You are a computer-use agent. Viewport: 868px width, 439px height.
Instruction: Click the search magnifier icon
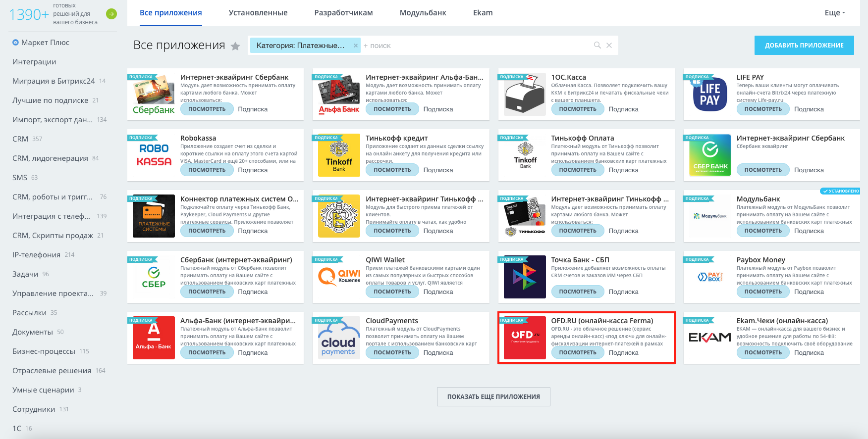597,45
